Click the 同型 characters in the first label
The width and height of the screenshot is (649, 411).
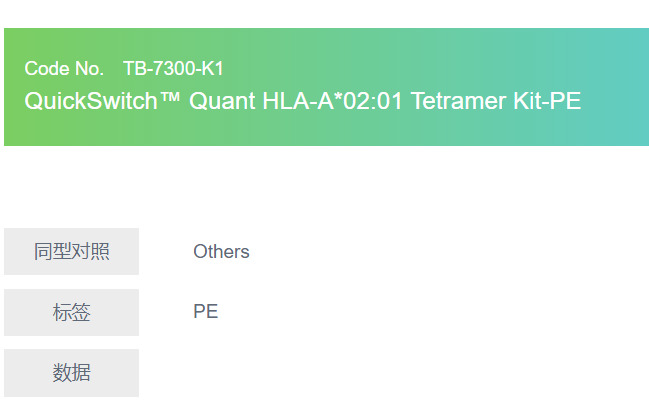52,251
